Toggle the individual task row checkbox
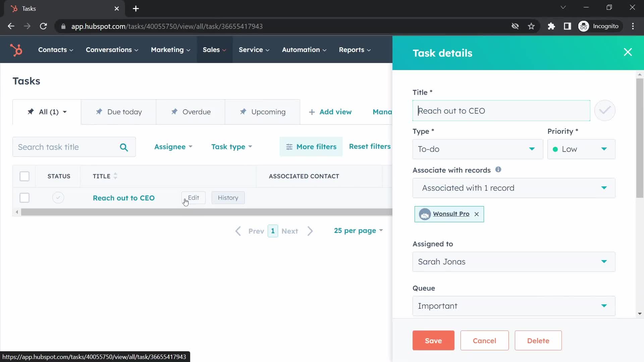 [24, 197]
